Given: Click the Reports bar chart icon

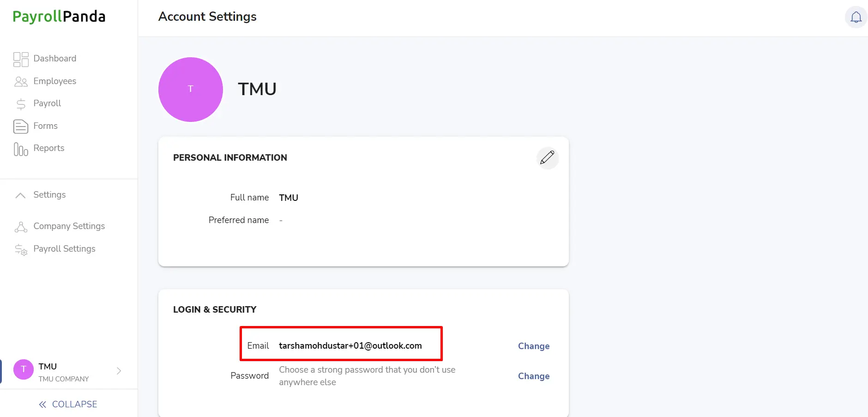Looking at the screenshot, I should 21,149.
